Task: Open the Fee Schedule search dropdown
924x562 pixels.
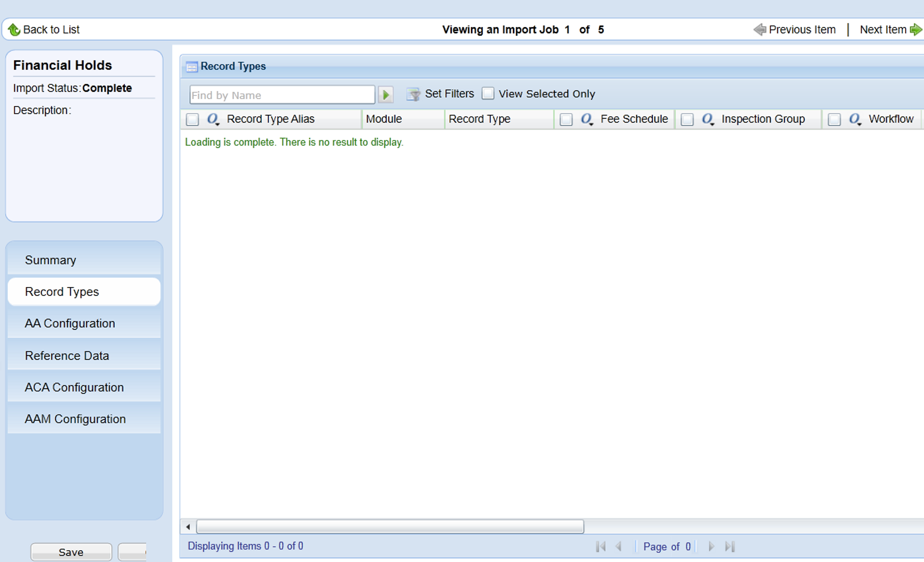Action: (587, 119)
